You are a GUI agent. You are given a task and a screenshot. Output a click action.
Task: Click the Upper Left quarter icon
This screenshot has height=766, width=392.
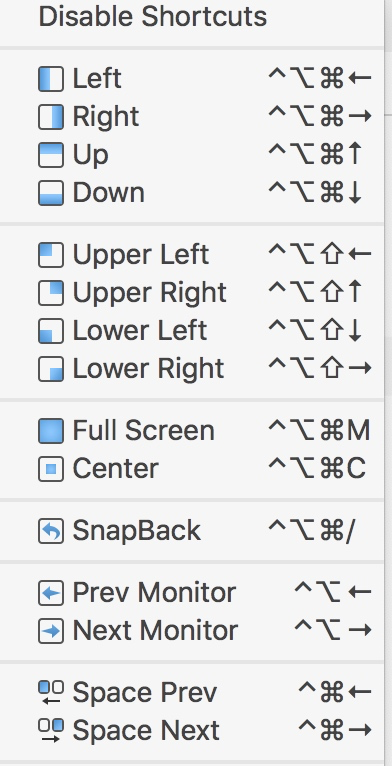51,255
